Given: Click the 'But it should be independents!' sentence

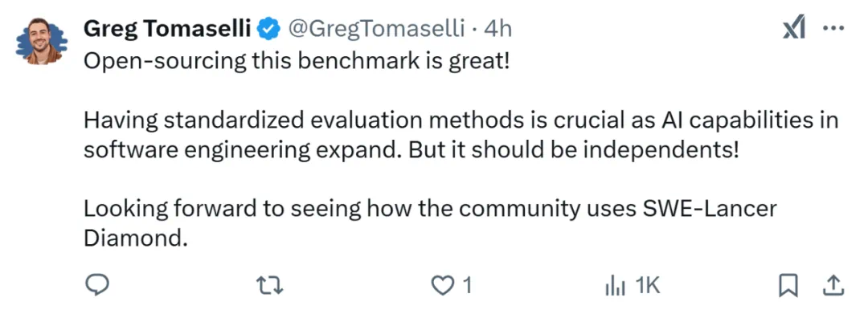Looking at the screenshot, I should pos(574,150).
